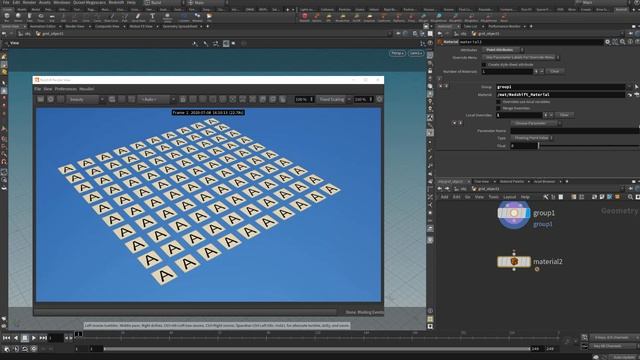Open the parameter pane gear menu
Viewport: 640px width, 360px height.
(x=607, y=42)
